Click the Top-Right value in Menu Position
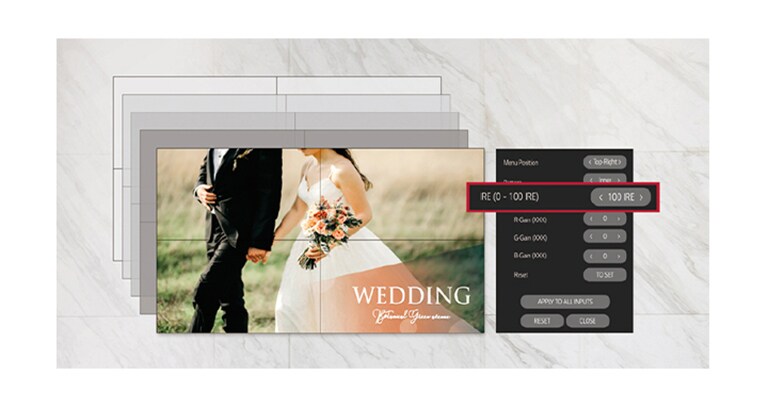This screenshot has width=768, height=407. point(606,161)
